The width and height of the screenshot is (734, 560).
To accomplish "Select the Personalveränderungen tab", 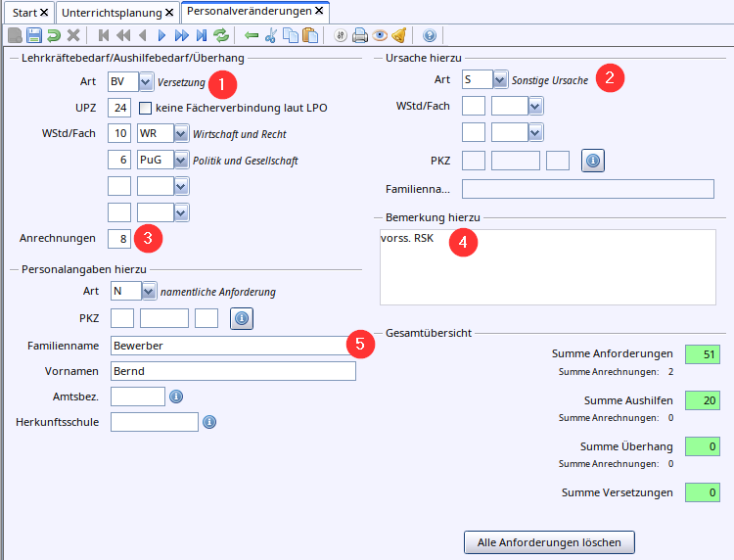I will [x=249, y=11].
